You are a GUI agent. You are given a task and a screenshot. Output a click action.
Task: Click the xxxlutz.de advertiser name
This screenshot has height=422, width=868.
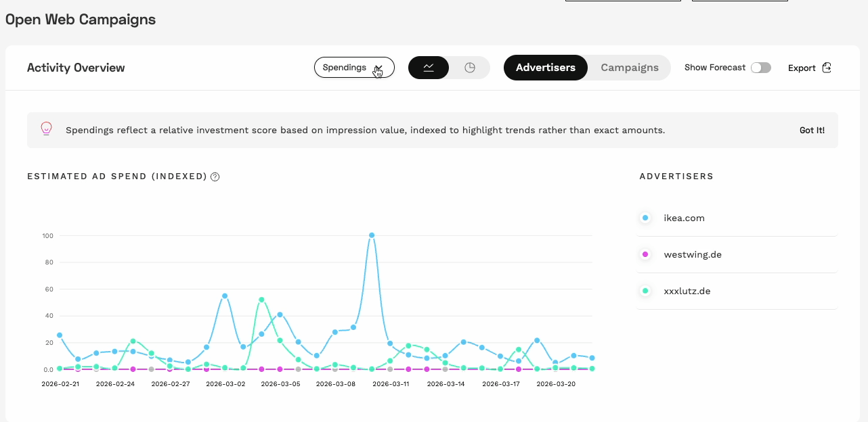tap(687, 291)
